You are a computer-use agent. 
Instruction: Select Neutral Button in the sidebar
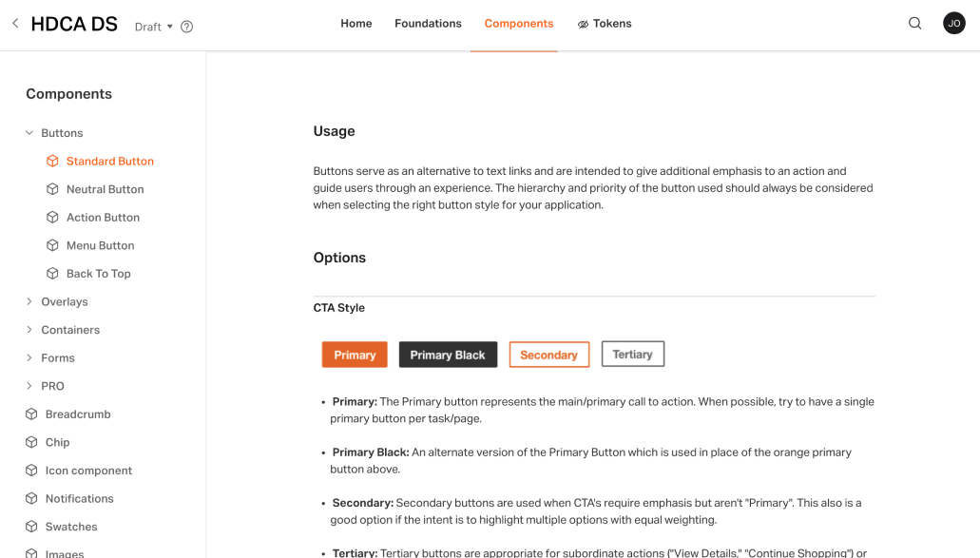105,189
